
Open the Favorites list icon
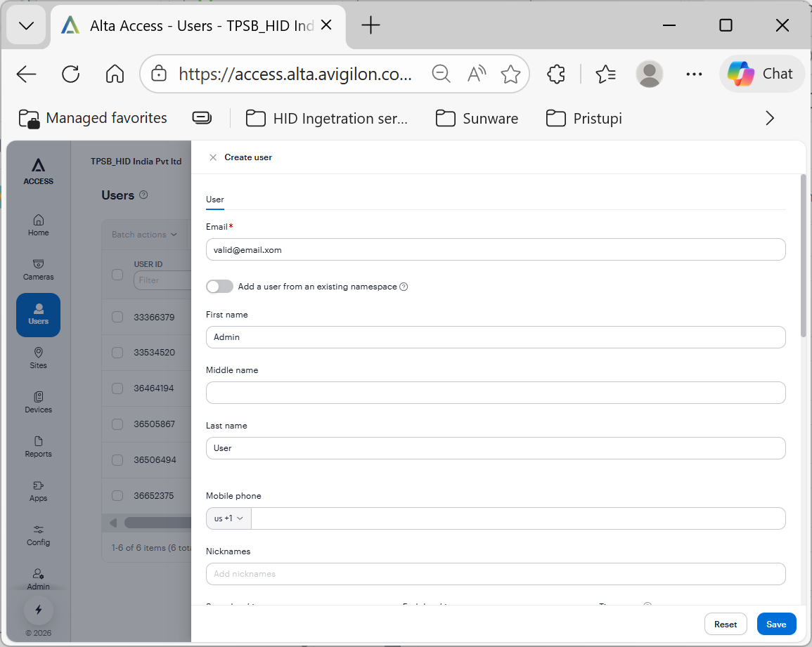[x=605, y=74]
